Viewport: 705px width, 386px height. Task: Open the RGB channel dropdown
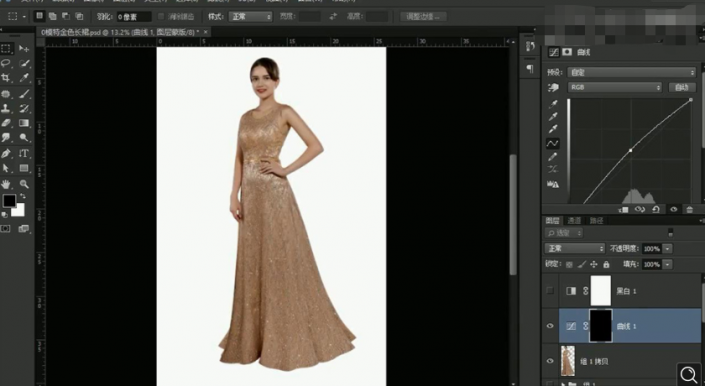pos(615,88)
